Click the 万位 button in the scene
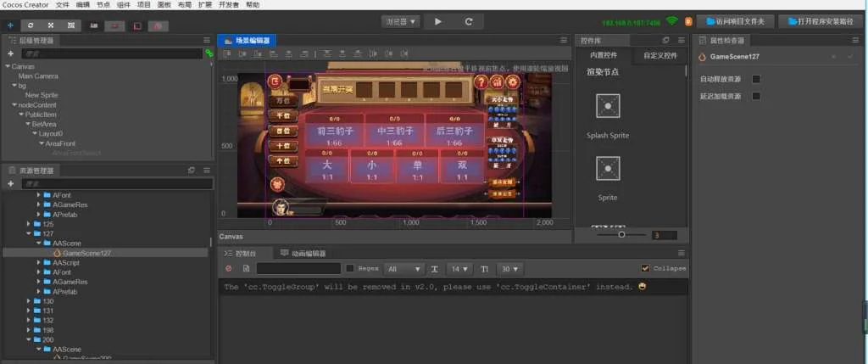This screenshot has width=868, height=364. coord(283,101)
